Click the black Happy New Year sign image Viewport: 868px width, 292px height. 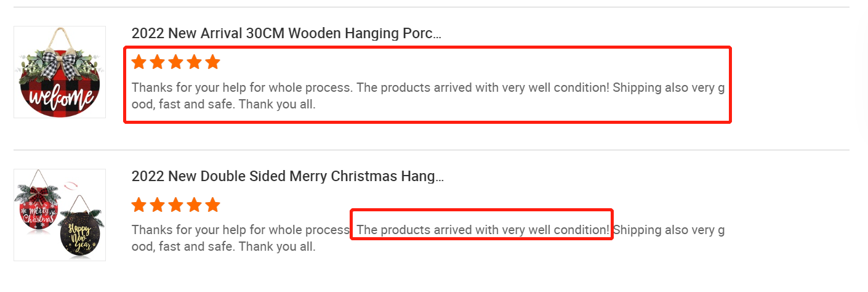tap(79, 229)
